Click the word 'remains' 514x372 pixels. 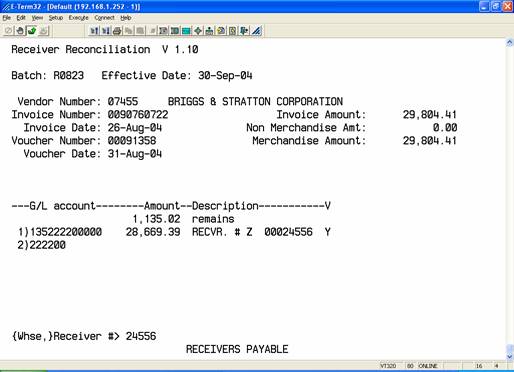click(x=213, y=219)
